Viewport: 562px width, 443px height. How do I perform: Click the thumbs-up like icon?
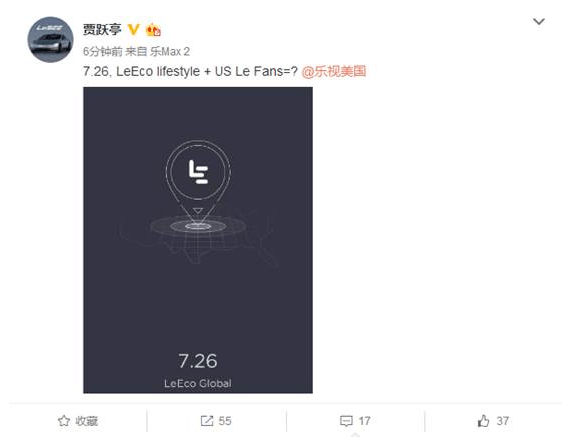point(484,421)
